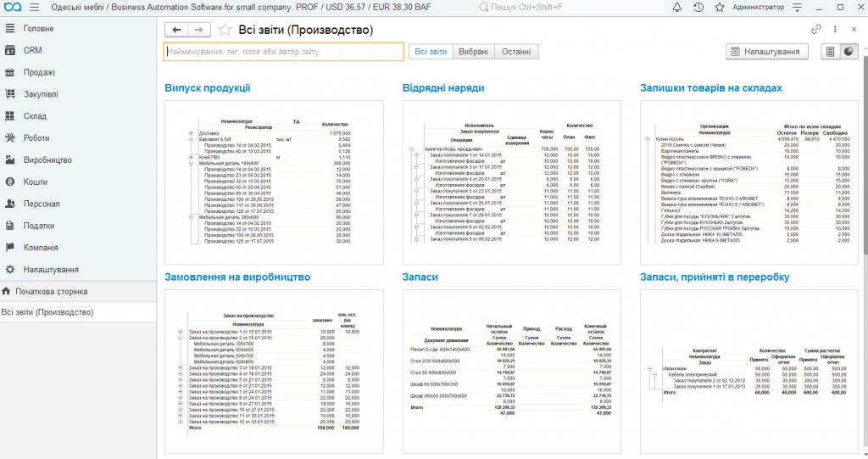Copy link to this page icon
868x459 pixels.
[x=816, y=30]
